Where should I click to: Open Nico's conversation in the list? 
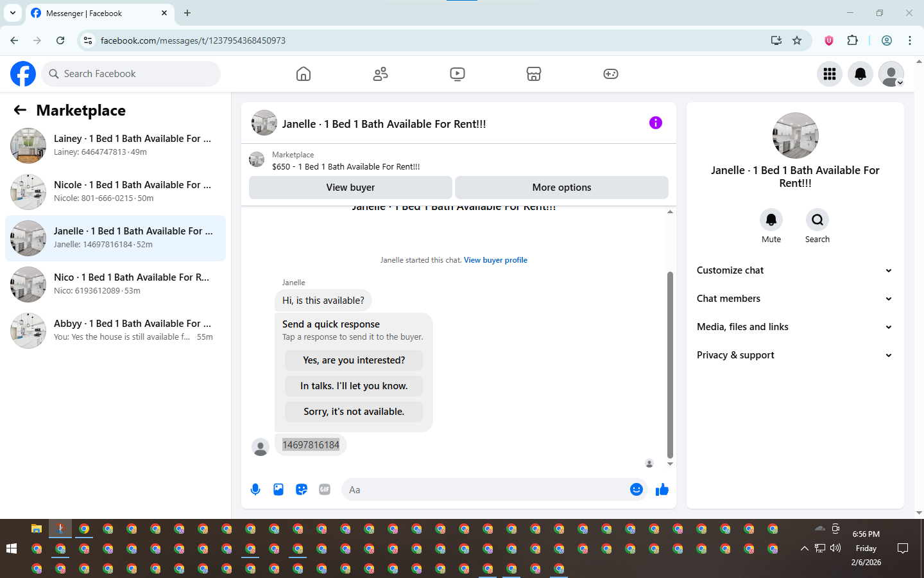[116, 285]
